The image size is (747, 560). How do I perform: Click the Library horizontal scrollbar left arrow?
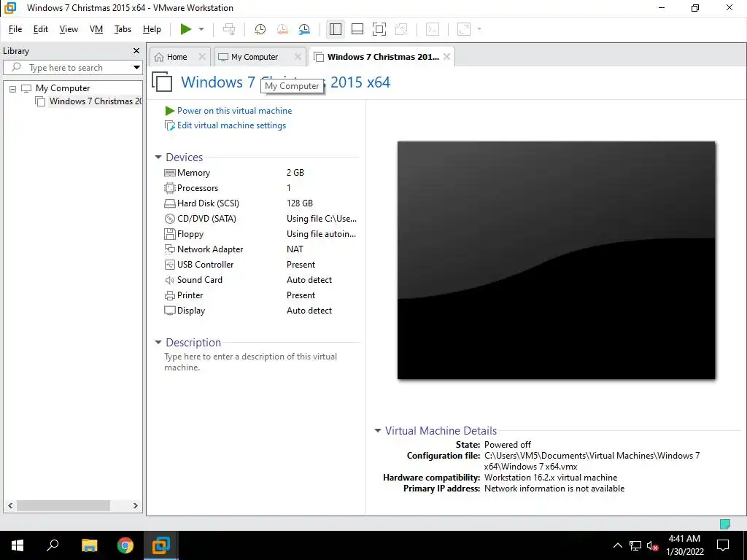click(10, 506)
